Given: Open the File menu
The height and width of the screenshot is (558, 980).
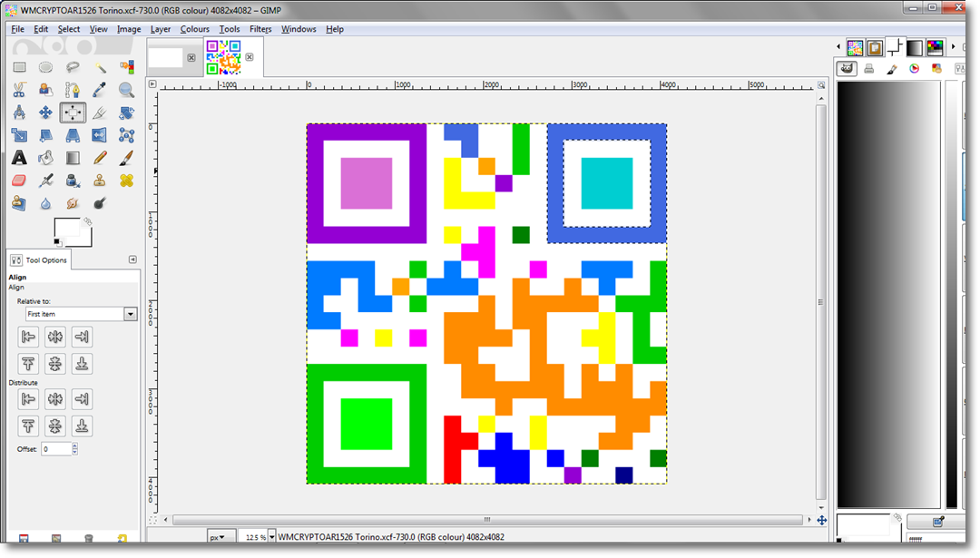Looking at the screenshot, I should [x=17, y=29].
